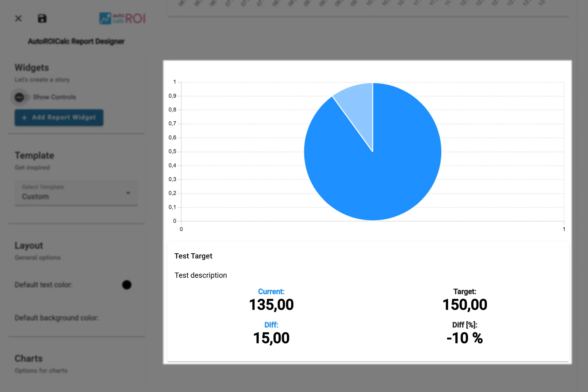Viewport: 588px width, 392px height.
Task: Click the AutoROICalc ROI logo
Action: tap(122, 19)
